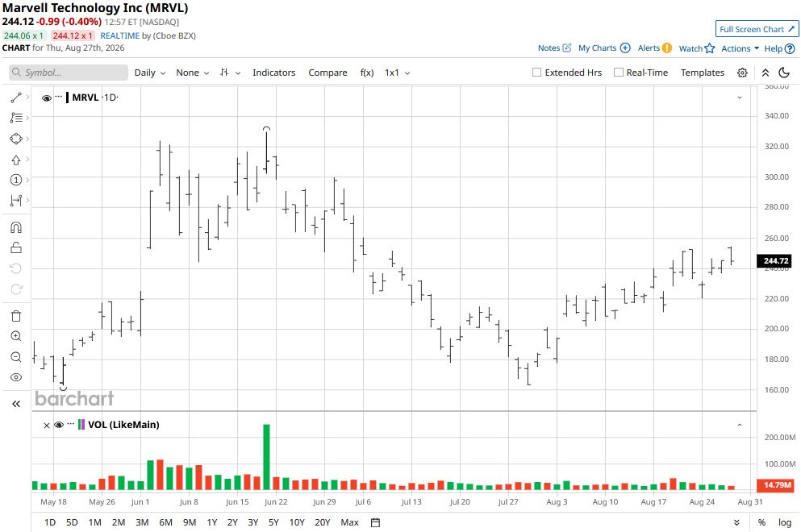This screenshot has height=532, width=801.
Task: Open the None dropdown
Action: pyautogui.click(x=192, y=73)
